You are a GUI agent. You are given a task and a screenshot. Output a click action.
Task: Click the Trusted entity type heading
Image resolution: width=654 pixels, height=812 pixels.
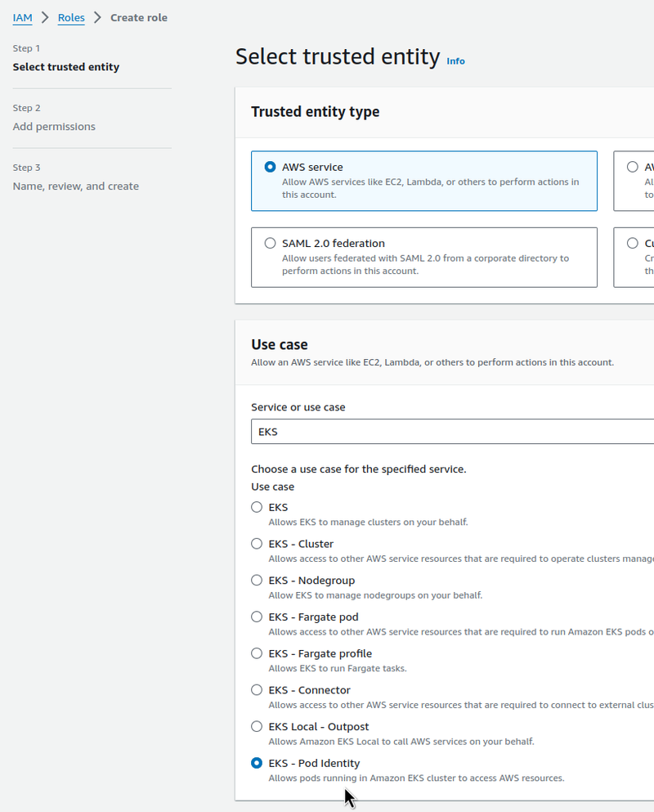point(316,112)
